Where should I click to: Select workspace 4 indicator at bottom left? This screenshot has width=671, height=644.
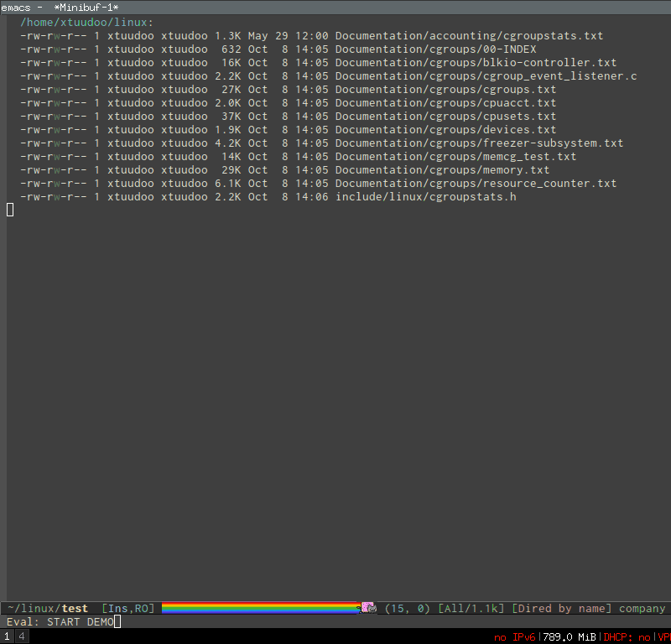(22, 636)
